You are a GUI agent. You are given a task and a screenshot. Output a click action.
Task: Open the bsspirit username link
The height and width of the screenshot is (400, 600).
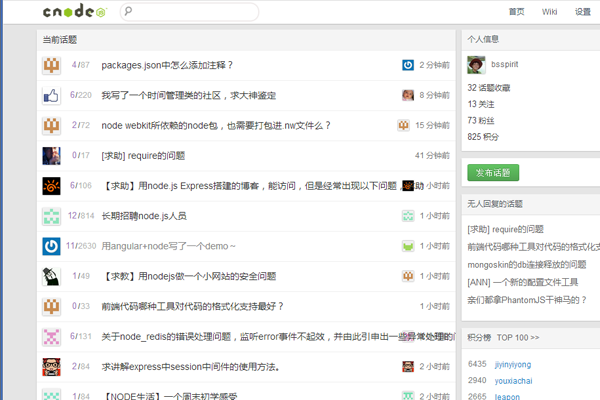[504, 64]
